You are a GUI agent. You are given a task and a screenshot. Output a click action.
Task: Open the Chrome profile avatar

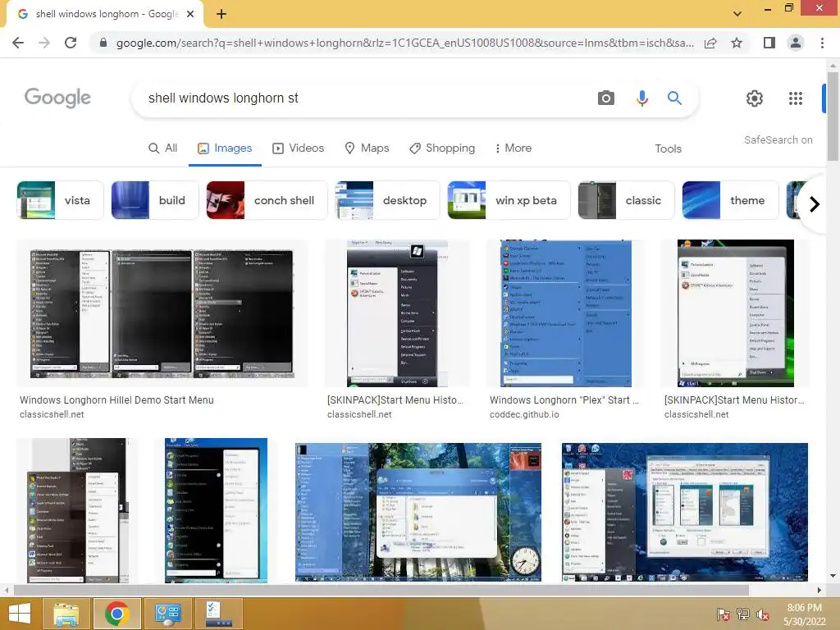[x=796, y=43]
